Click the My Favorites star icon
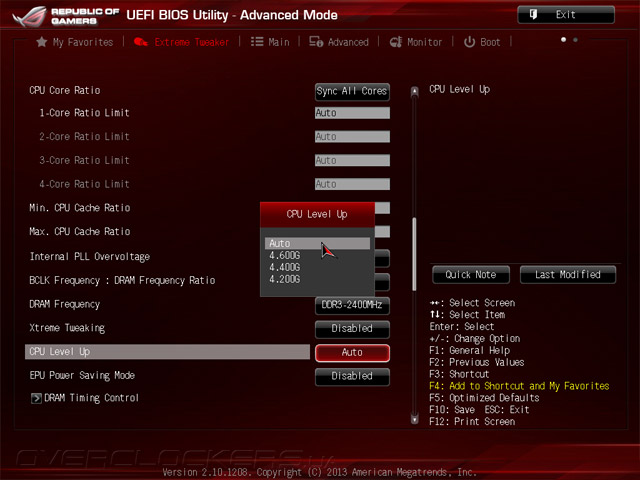 pyautogui.click(x=41, y=42)
